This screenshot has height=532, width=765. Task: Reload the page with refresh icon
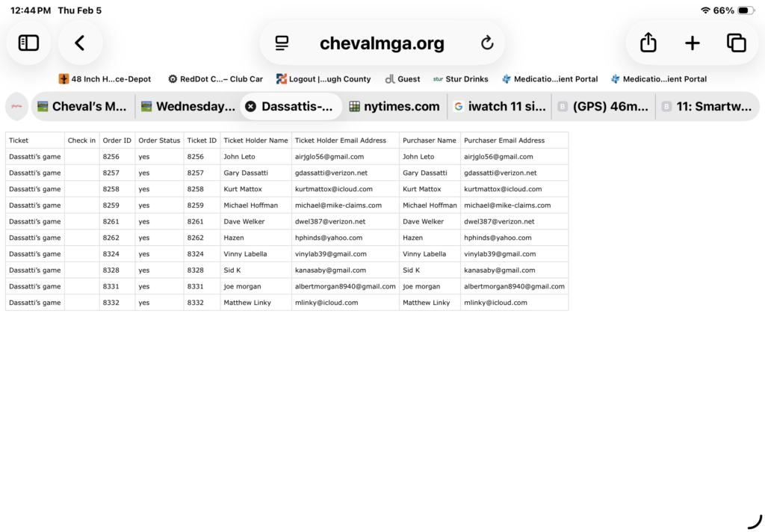pos(487,43)
